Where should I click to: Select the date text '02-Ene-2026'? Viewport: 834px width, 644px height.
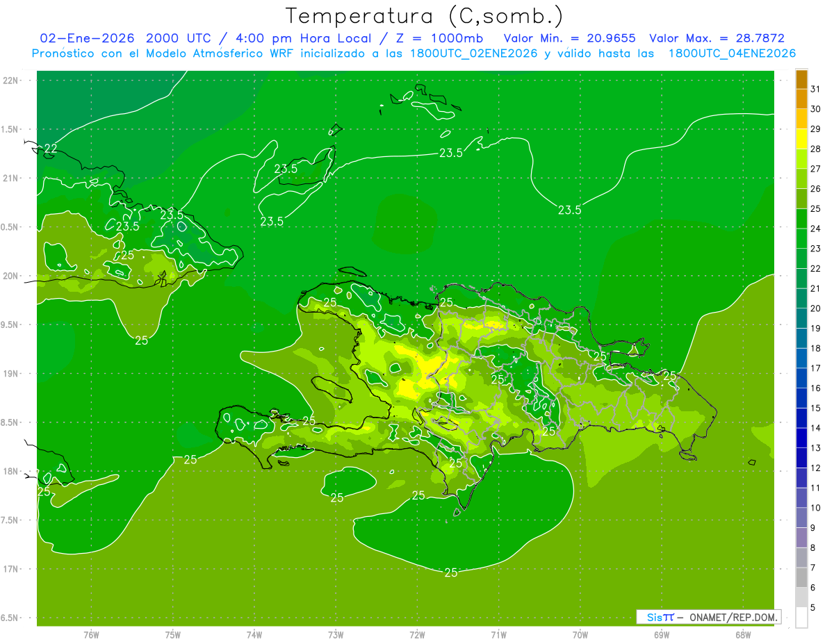point(88,38)
